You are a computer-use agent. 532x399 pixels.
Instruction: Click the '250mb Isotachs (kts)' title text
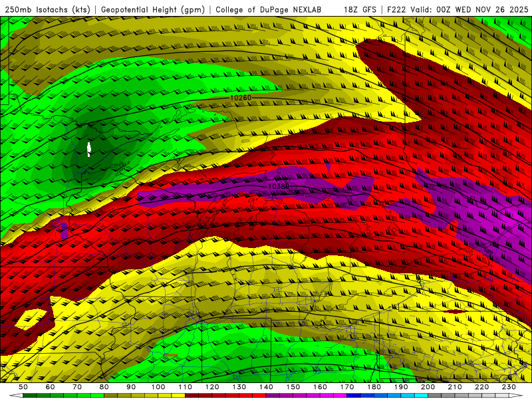47,9
